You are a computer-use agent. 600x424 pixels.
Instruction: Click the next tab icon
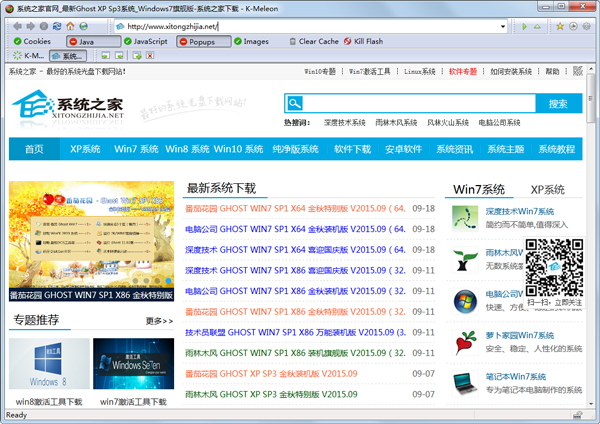coord(119,56)
